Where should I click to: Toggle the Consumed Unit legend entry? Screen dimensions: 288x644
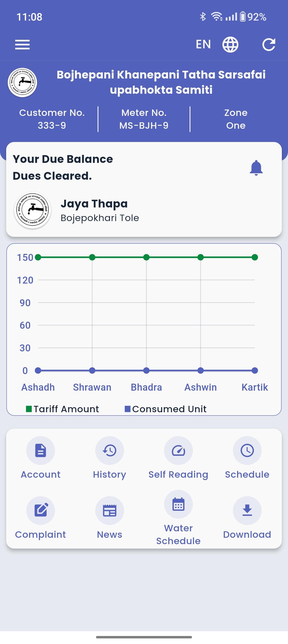(x=166, y=409)
